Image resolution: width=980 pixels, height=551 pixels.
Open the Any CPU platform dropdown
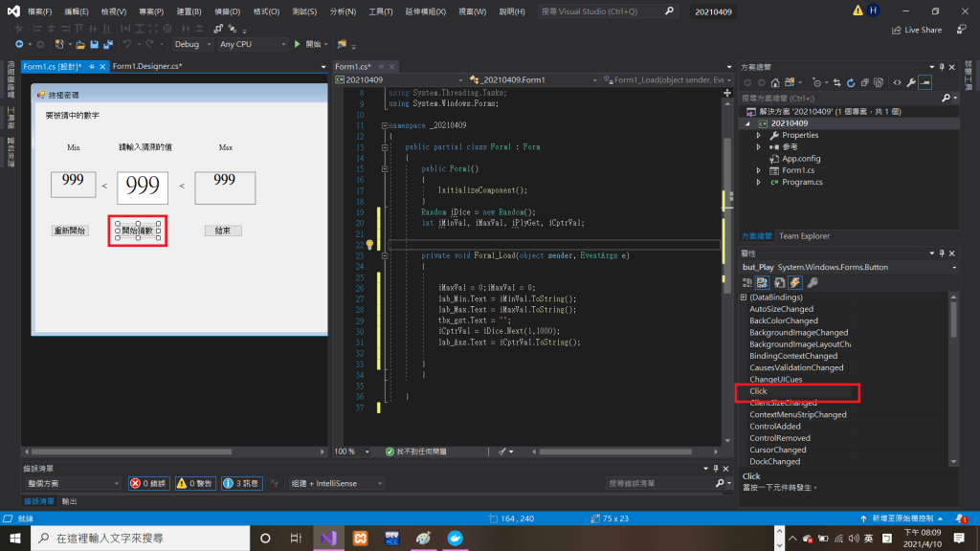[x=252, y=44]
